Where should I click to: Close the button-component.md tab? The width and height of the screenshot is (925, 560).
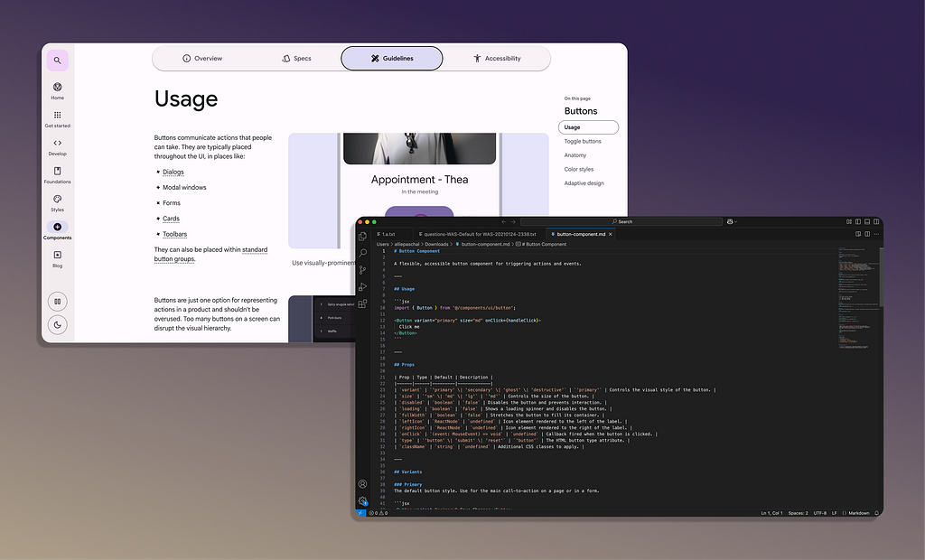pos(611,234)
